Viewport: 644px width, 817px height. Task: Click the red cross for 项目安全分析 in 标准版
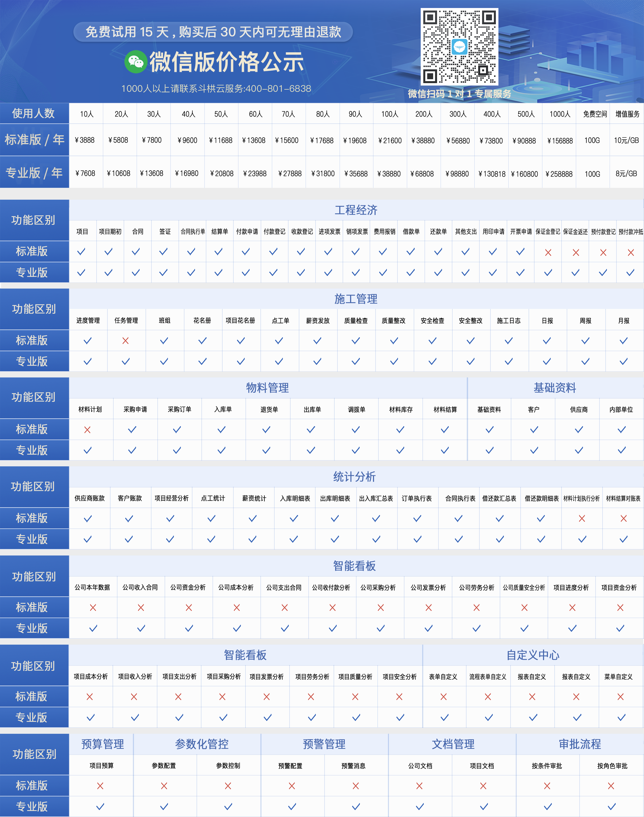coord(399,697)
